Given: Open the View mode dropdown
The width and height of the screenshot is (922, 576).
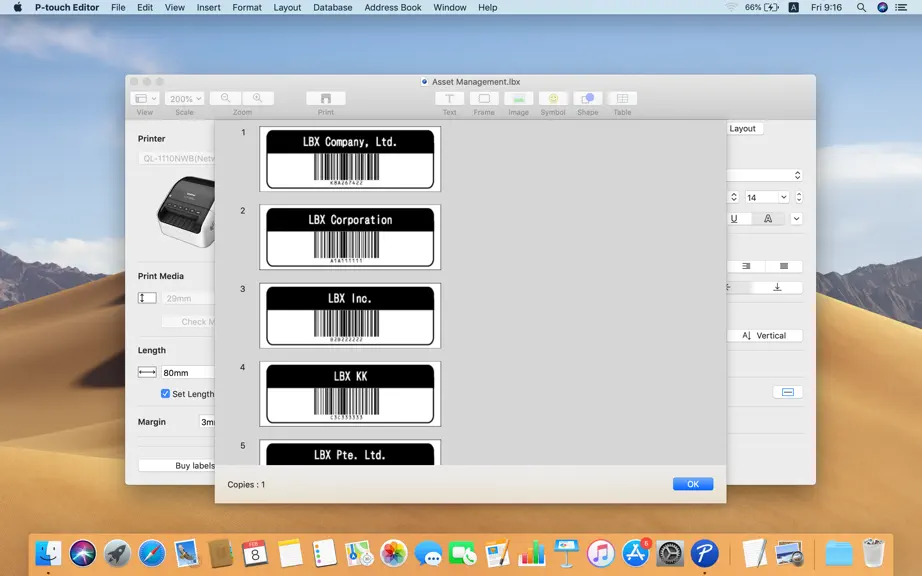Looking at the screenshot, I should tap(145, 99).
